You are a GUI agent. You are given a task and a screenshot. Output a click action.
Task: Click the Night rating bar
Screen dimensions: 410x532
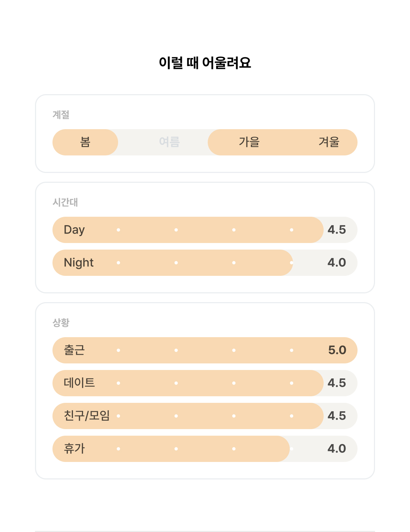click(205, 263)
